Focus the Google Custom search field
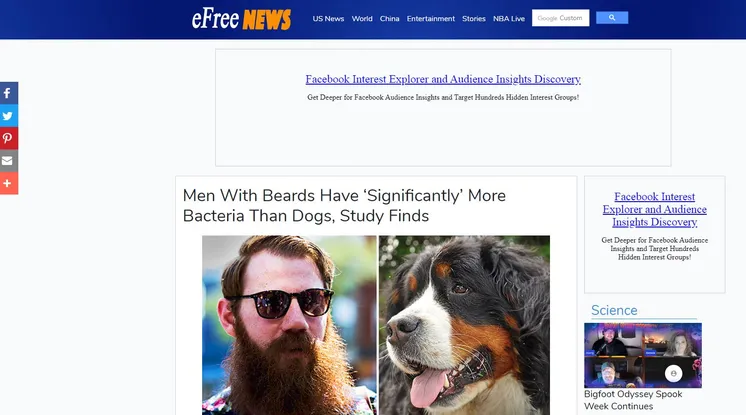The height and width of the screenshot is (415, 746). 560,18
